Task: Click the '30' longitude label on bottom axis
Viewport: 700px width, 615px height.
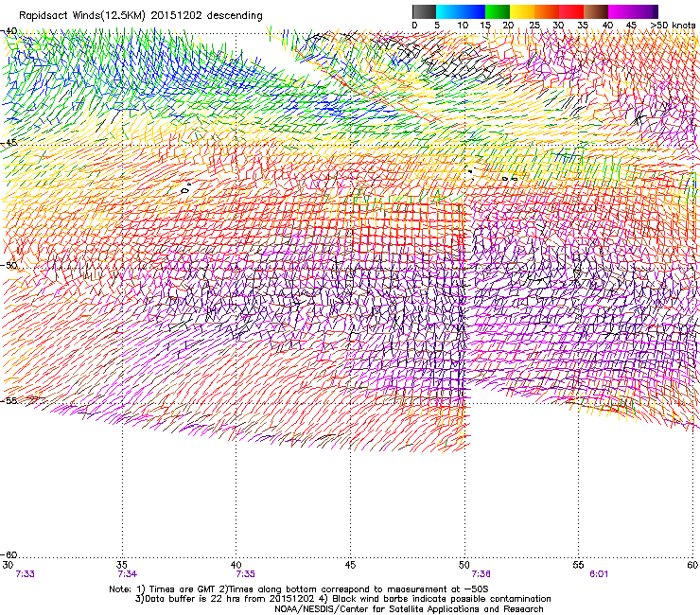Action: pyautogui.click(x=8, y=565)
